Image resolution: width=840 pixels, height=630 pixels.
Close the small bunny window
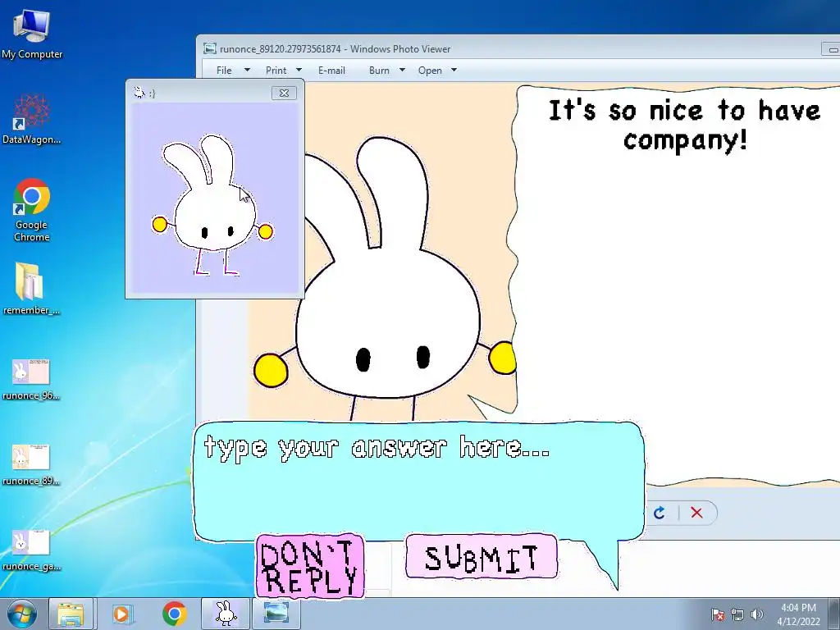coord(284,93)
